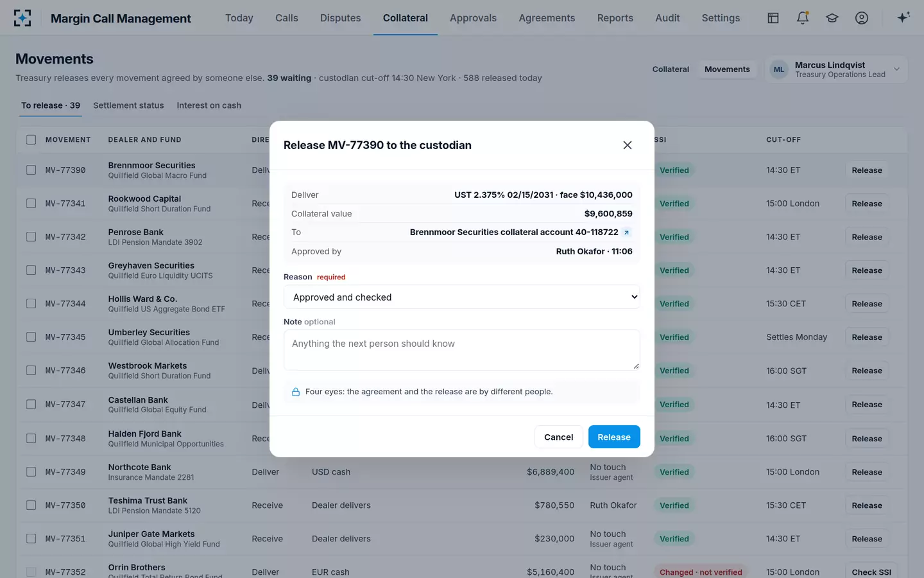The height and width of the screenshot is (578, 924).
Task: Switch to the Collateral view toggle
Action: point(671,69)
